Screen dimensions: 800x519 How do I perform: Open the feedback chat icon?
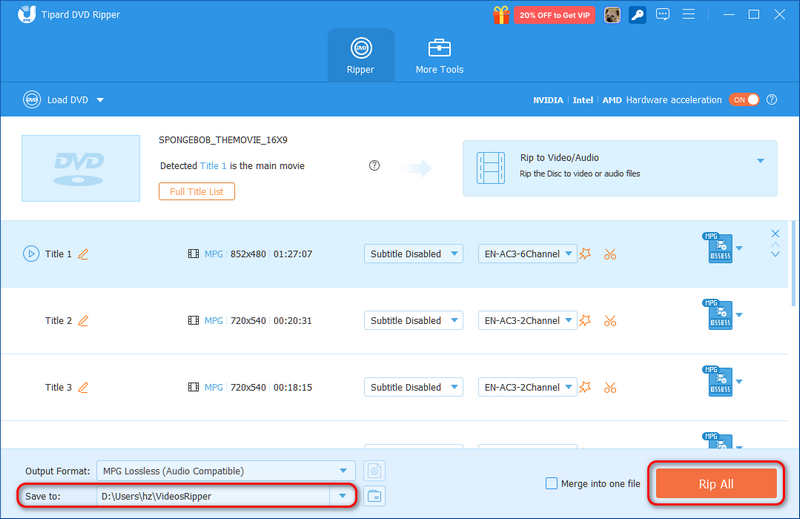point(663,14)
